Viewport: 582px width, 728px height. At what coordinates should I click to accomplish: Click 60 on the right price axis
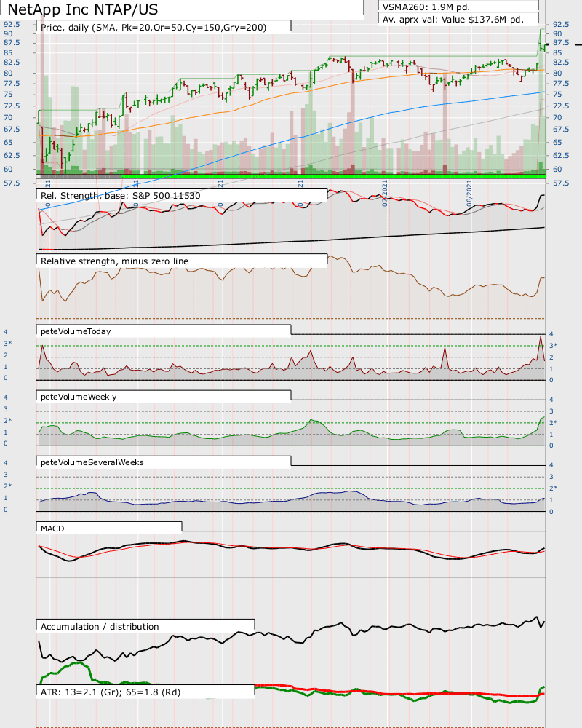coord(557,169)
